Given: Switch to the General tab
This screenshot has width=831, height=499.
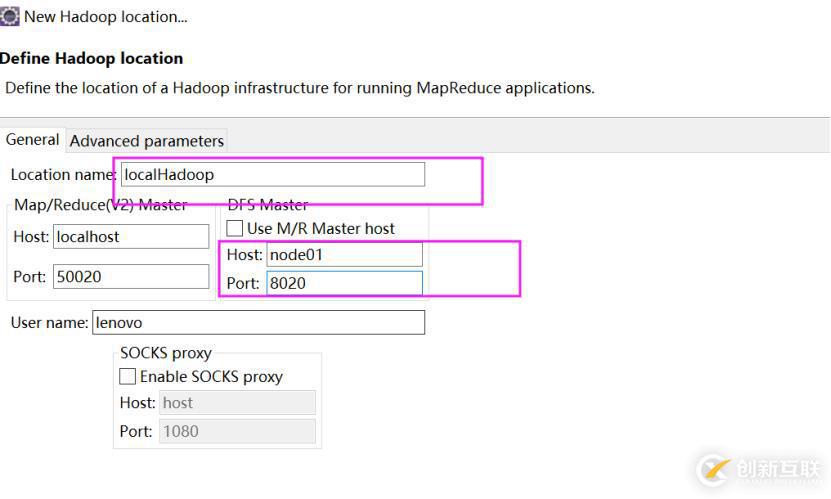Looking at the screenshot, I should coord(32,140).
